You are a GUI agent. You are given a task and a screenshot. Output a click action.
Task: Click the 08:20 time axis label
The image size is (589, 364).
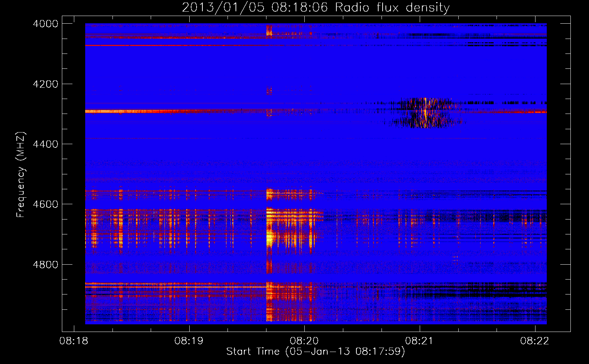pos(304,341)
